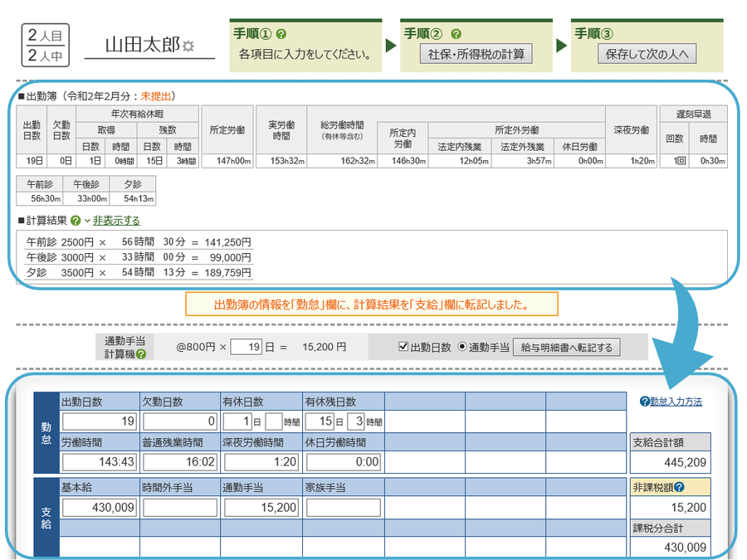Viewport: 747px width, 560px height.
Task: Click the help icon beside 計算結果
Action: point(76,221)
